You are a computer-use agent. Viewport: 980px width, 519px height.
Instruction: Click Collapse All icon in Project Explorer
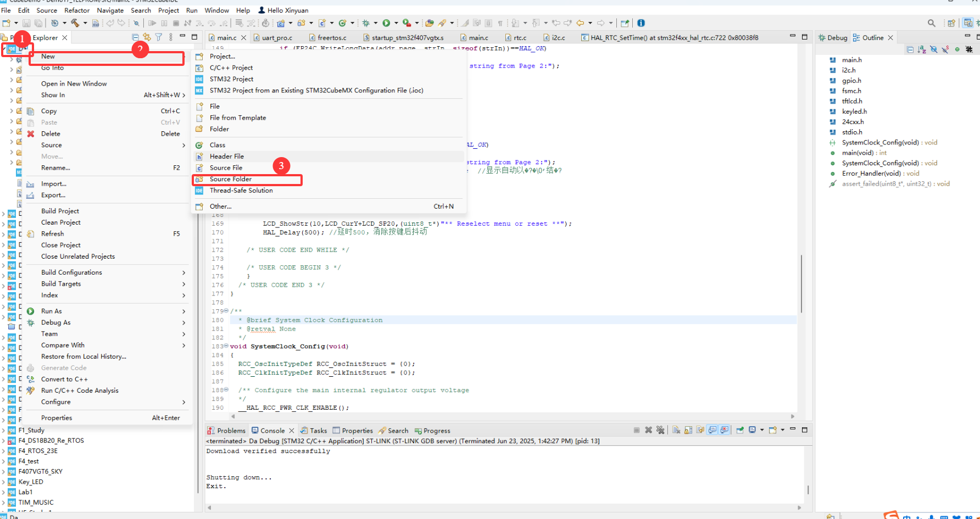point(135,37)
